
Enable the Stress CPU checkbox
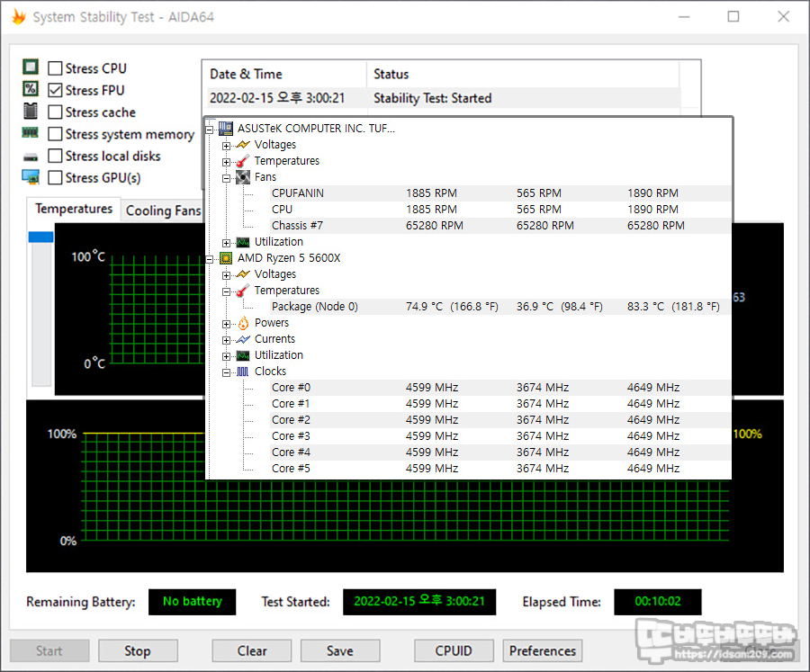coord(55,68)
